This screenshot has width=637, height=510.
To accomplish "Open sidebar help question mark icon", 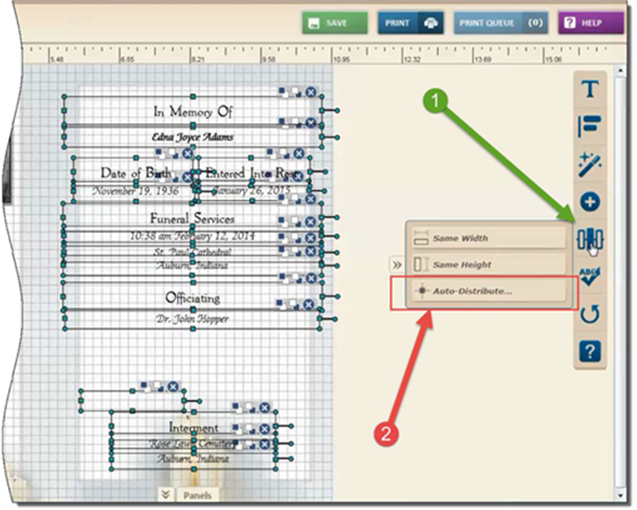I will click(x=590, y=351).
